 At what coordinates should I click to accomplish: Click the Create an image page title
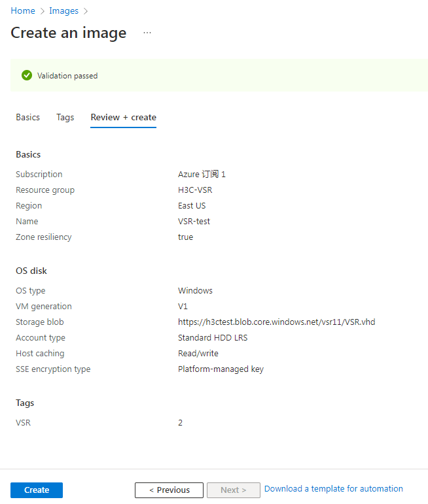pyautogui.click(x=69, y=33)
